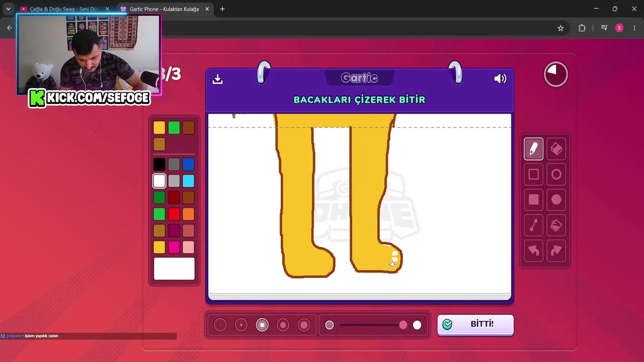Pick the black color swatch
Viewport: 644px width, 362px height.
tap(159, 164)
